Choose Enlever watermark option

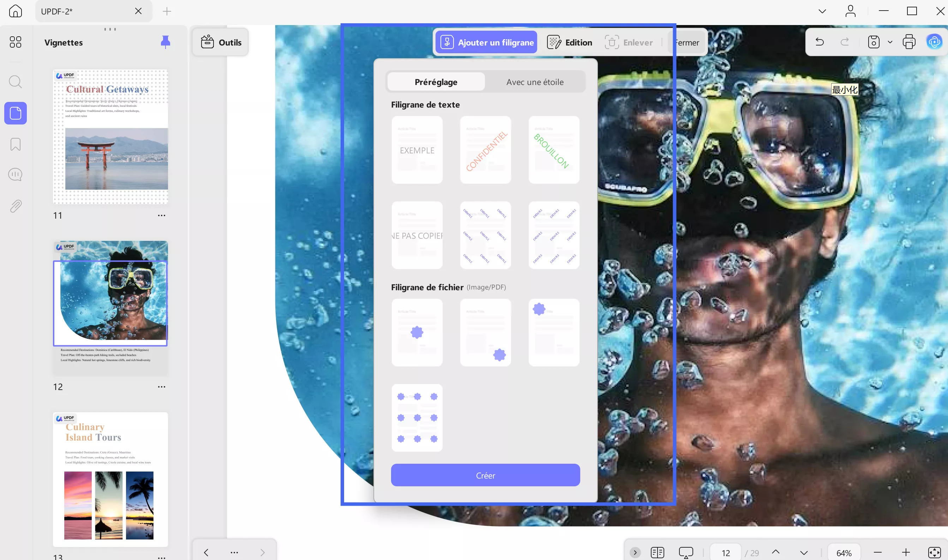tap(629, 42)
